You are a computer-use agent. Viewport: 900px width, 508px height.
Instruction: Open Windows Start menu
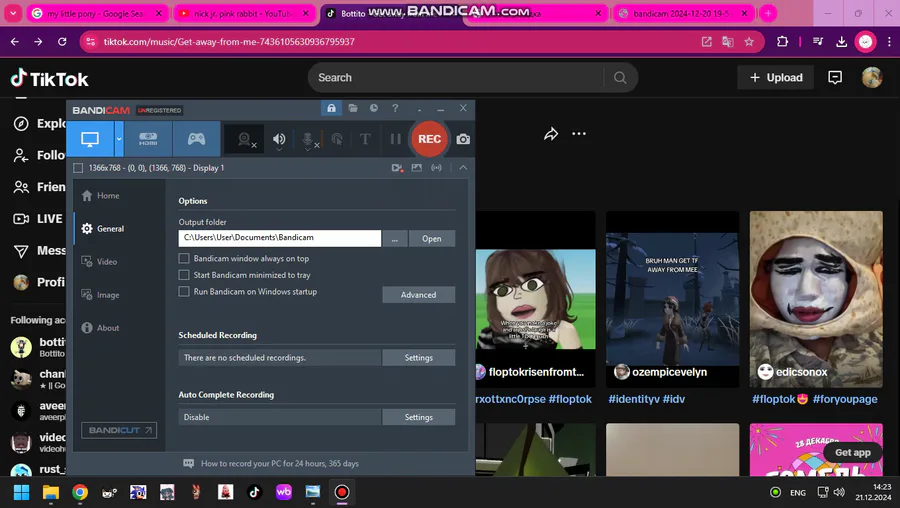tap(21, 492)
